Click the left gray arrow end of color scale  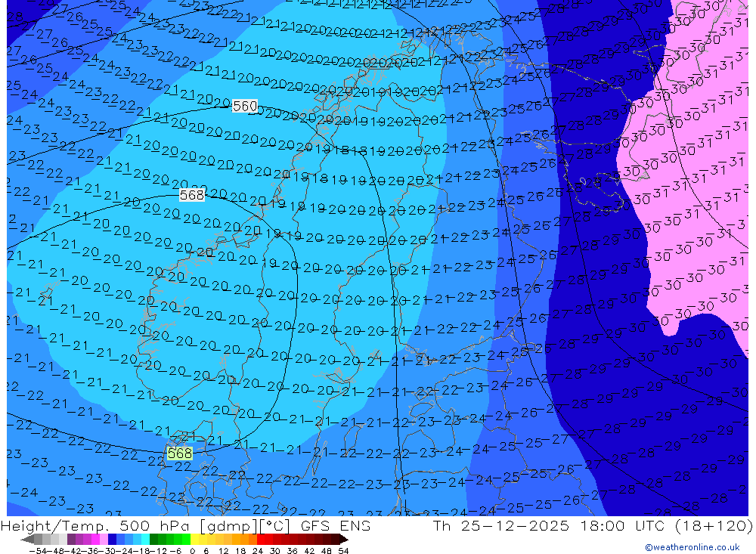[x=27, y=540]
